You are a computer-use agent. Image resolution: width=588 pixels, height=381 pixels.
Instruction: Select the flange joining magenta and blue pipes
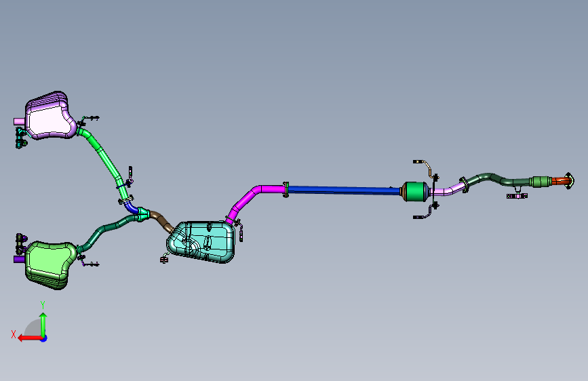(286, 190)
